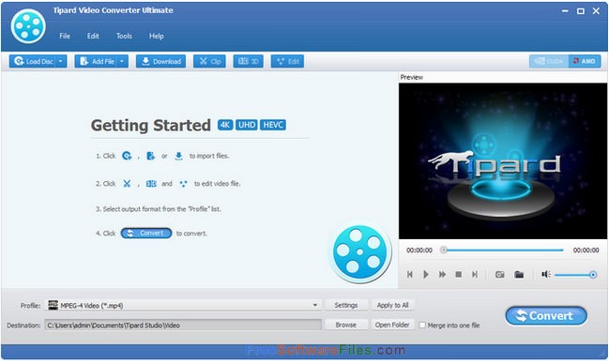This screenshot has height=364, width=609.
Task: Click 3D icon in Getting Started step 2
Action: click(151, 183)
